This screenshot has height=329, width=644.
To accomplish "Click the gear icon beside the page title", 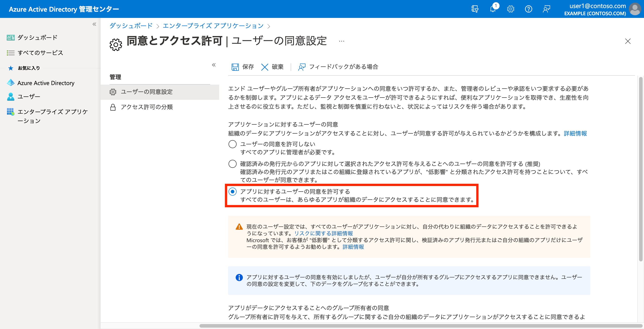I will 116,45.
